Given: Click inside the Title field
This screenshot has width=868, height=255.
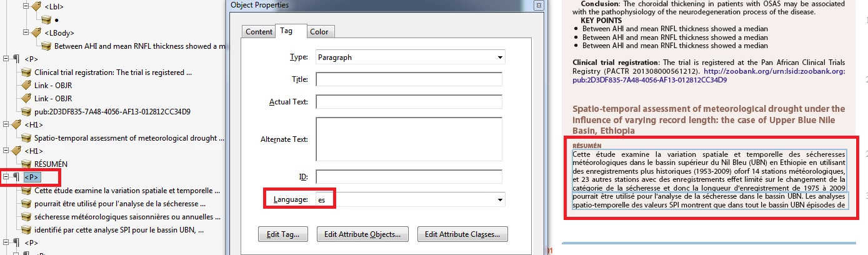Looking at the screenshot, I should click(x=409, y=79).
